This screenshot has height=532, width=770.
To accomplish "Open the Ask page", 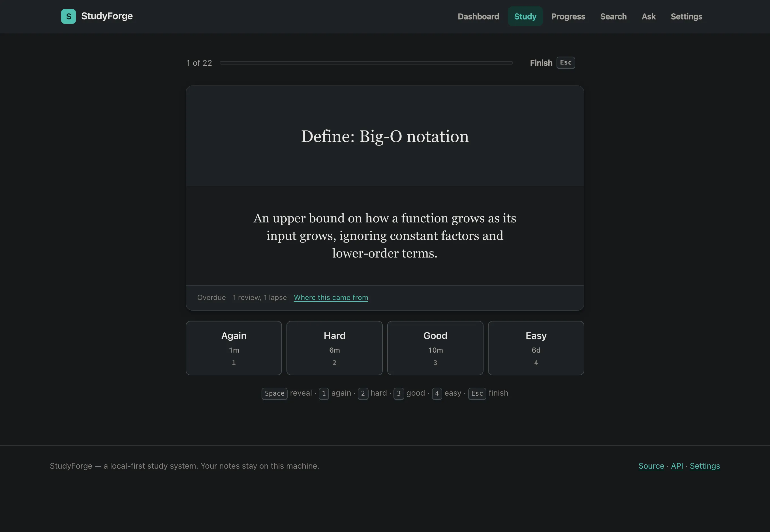I will click(x=649, y=16).
